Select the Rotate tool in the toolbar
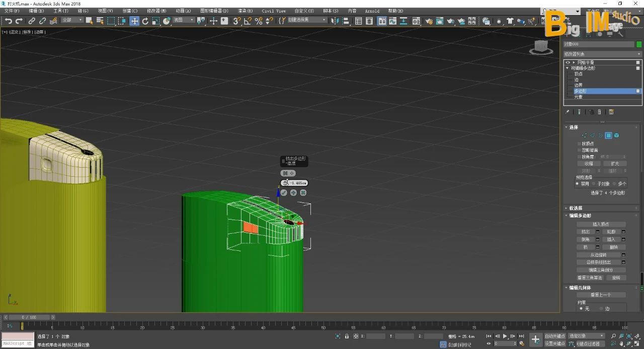This screenshot has height=349, width=644. point(145,21)
